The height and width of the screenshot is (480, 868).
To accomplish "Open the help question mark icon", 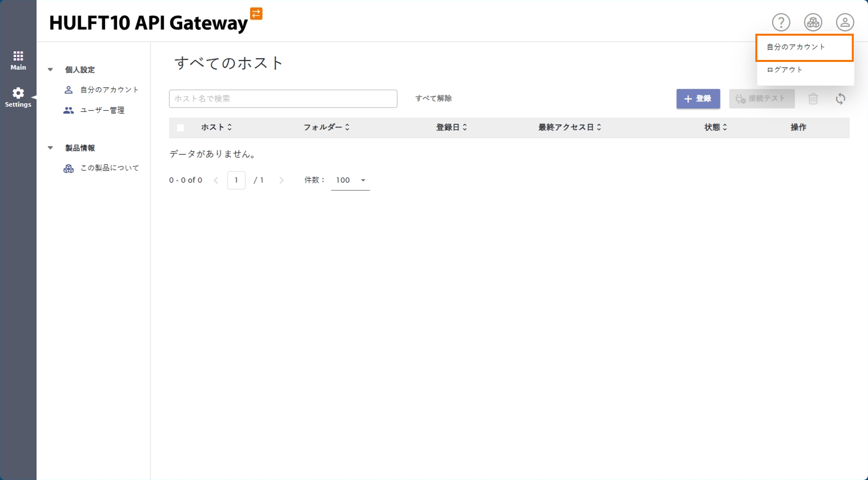I will point(781,22).
